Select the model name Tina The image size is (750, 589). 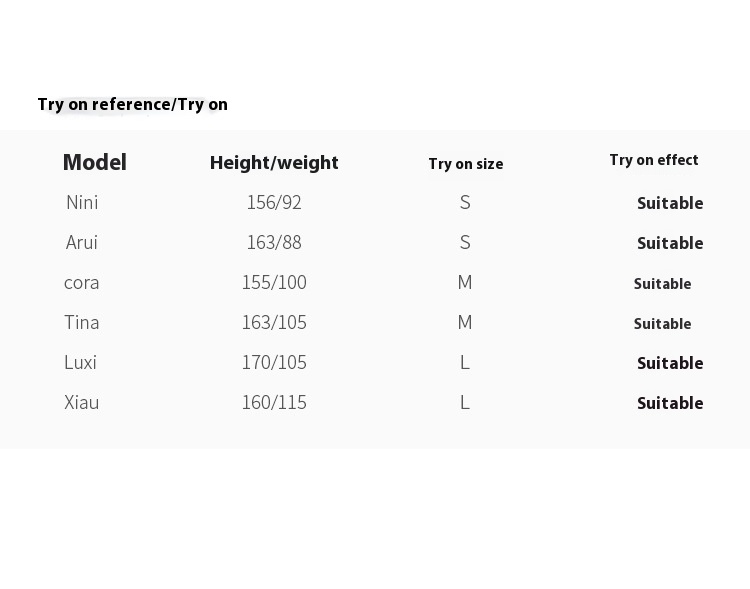tap(82, 322)
